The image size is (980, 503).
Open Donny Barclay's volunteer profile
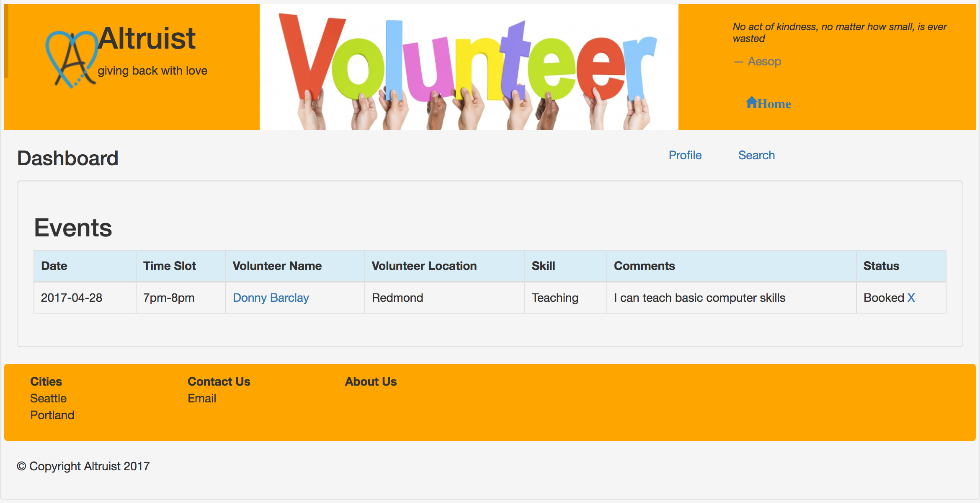point(271,298)
